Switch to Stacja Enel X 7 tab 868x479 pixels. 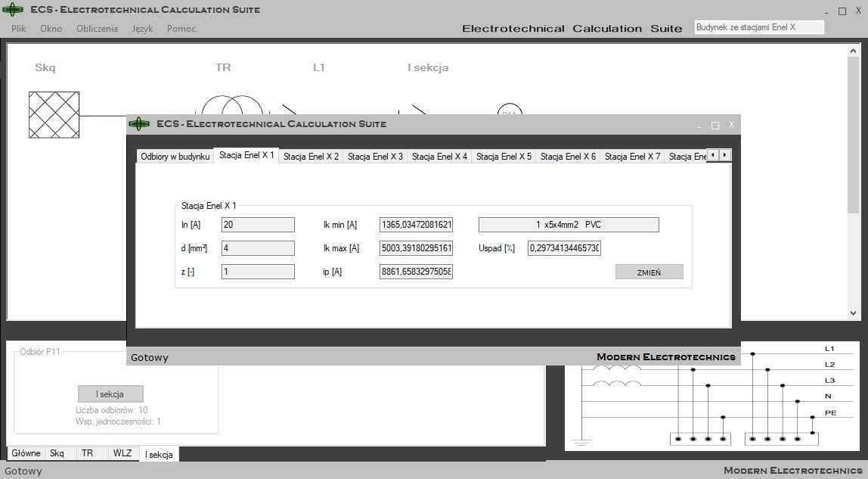coord(632,157)
